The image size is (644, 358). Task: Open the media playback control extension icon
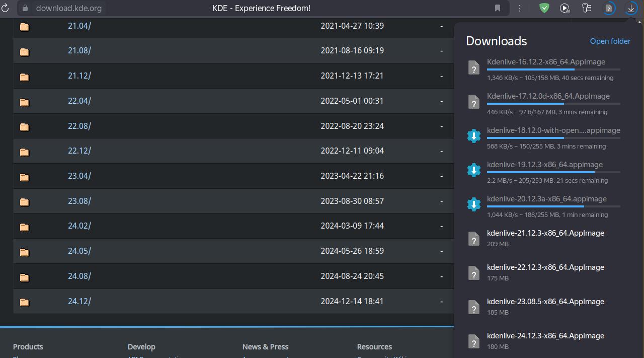pyautogui.click(x=565, y=8)
